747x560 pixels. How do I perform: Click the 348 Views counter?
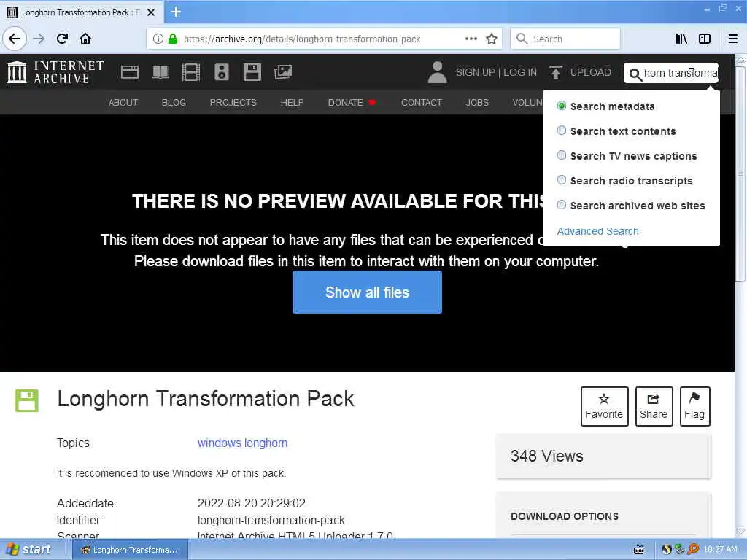547,456
